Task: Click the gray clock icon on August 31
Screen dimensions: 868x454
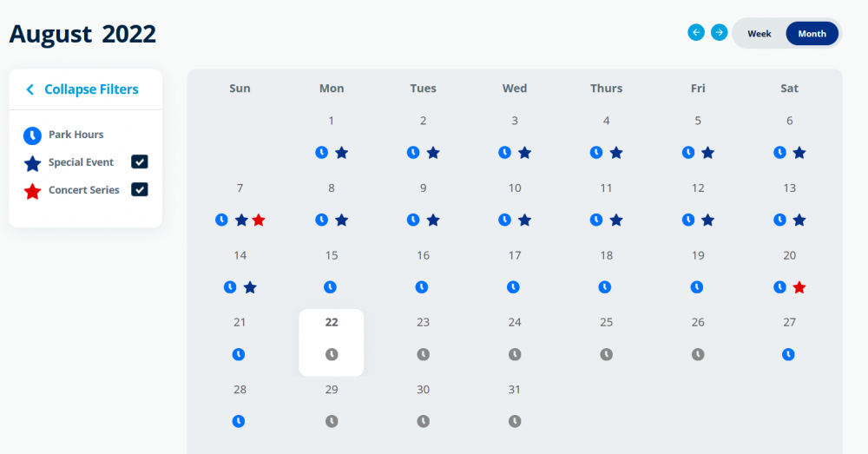Action: click(x=515, y=421)
